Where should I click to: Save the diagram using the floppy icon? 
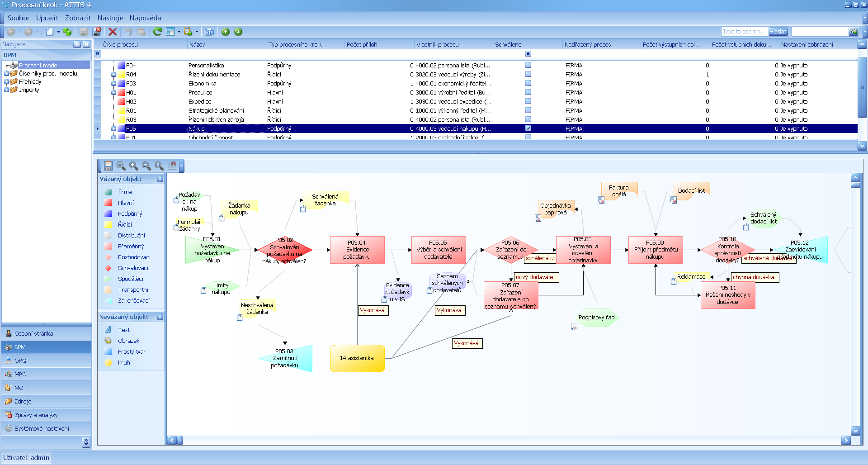point(108,166)
